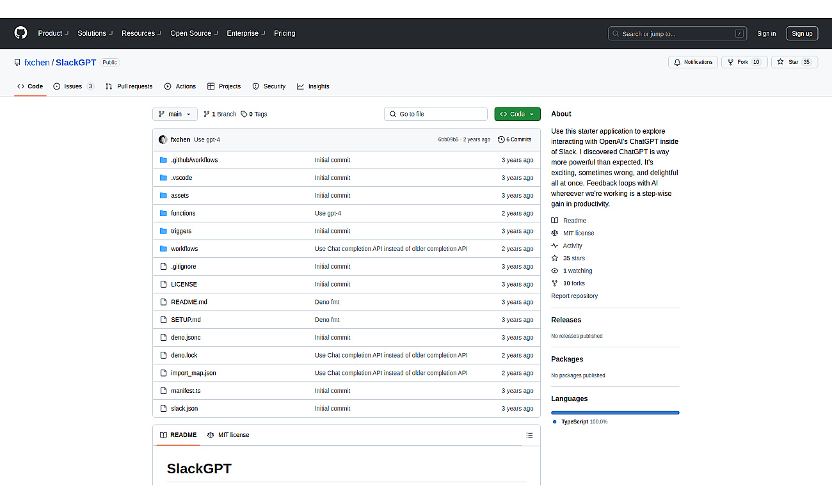The height and width of the screenshot is (504, 832).
Task: Click the fxchen commit author avatar
Action: click(163, 139)
